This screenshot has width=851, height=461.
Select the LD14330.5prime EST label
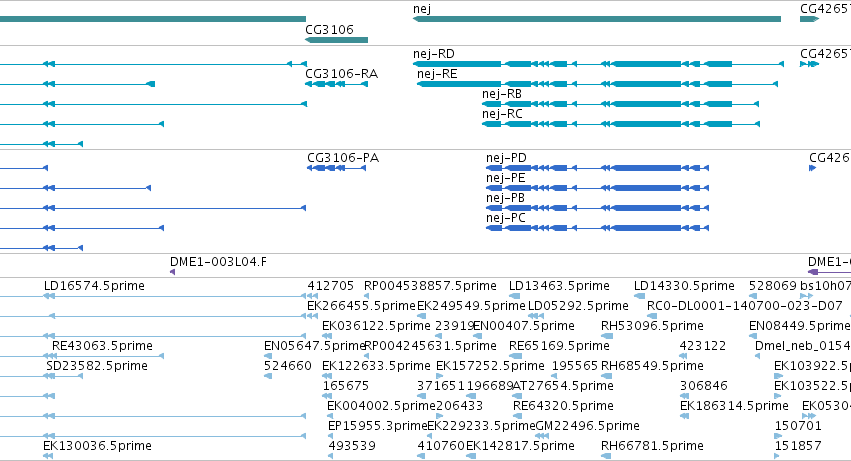[x=684, y=286]
